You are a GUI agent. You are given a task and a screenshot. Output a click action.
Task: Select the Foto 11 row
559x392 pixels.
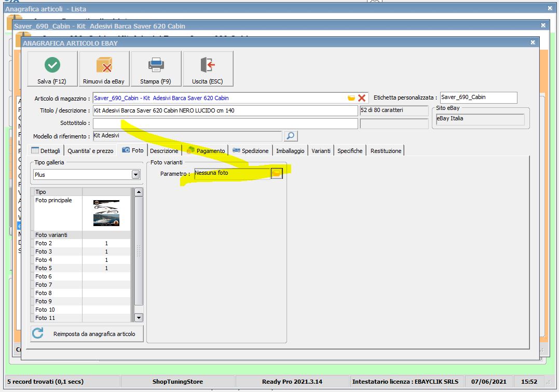point(83,318)
